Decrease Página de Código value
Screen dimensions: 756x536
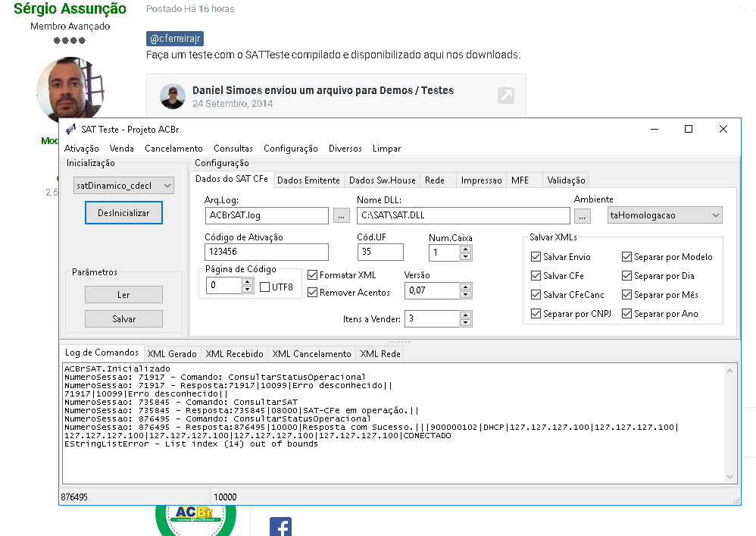pyautogui.click(x=248, y=289)
